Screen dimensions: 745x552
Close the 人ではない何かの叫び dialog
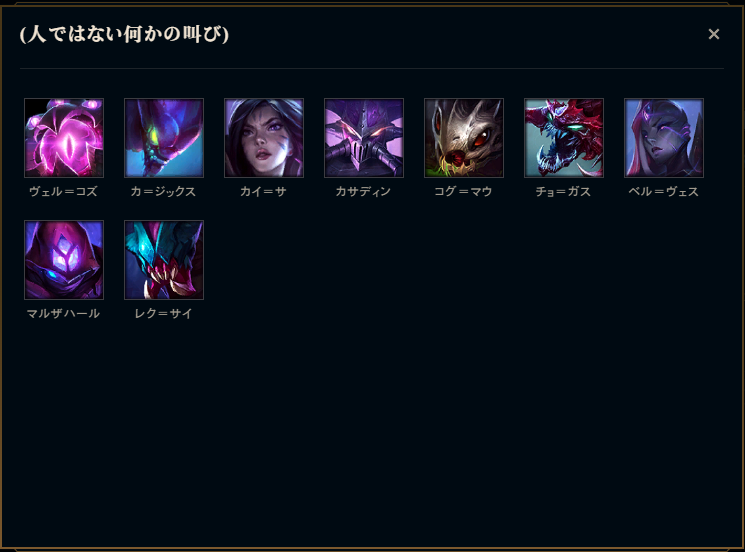(714, 34)
